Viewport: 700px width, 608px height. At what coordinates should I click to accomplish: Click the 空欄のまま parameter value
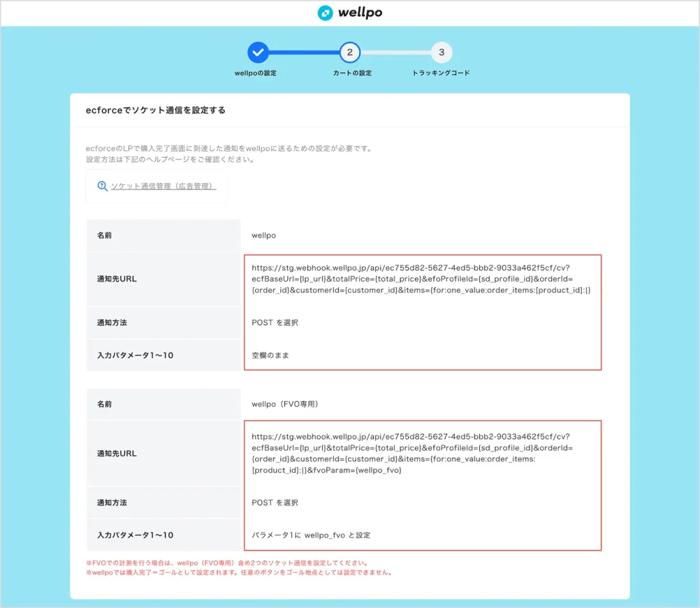(x=271, y=355)
